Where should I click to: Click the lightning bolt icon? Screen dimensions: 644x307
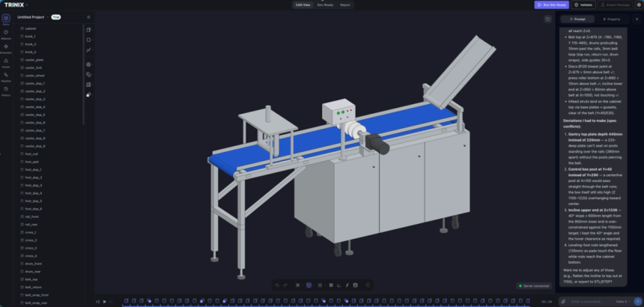click(347, 285)
